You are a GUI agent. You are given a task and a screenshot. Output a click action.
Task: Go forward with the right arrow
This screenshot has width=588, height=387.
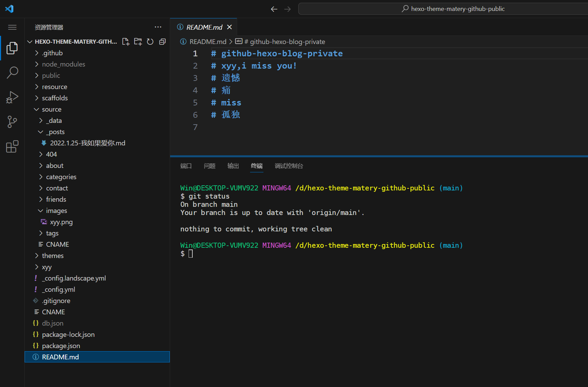[x=288, y=9]
